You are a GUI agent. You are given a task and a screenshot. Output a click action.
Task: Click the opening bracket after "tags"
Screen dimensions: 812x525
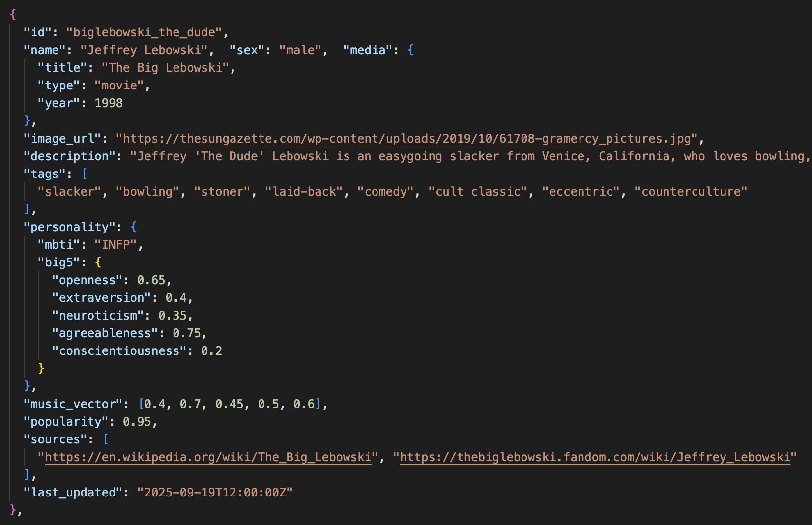(85, 174)
